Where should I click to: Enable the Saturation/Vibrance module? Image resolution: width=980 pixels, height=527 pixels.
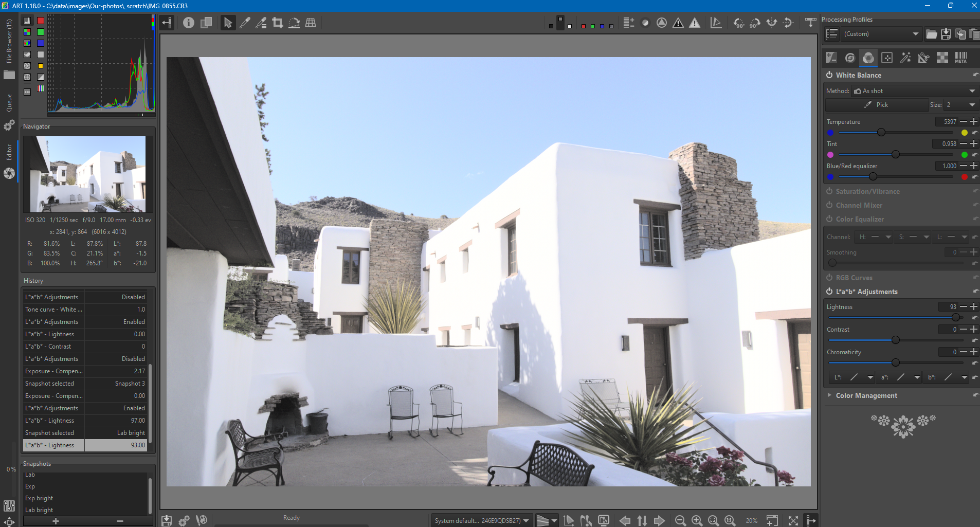[829, 191]
